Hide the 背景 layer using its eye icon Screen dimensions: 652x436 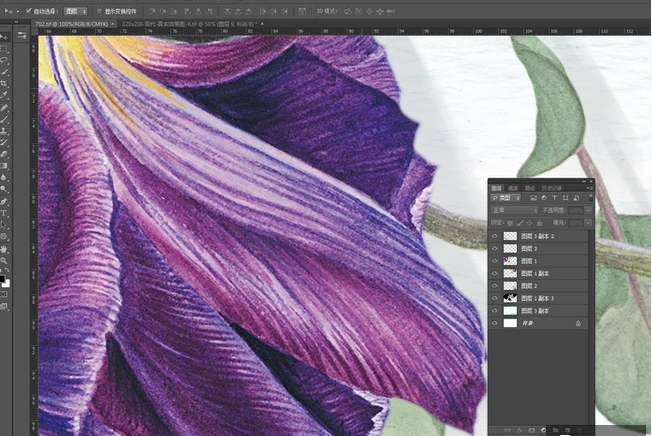(494, 324)
